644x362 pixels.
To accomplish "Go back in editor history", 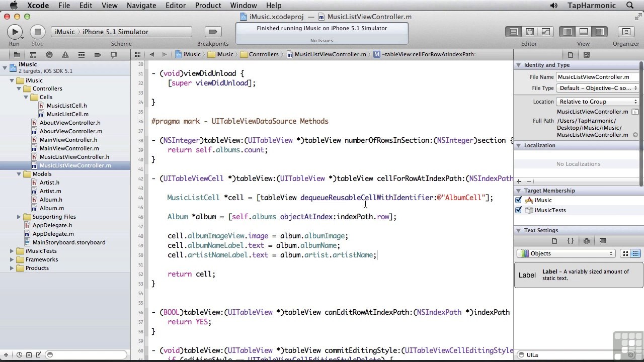I will (x=152, y=54).
